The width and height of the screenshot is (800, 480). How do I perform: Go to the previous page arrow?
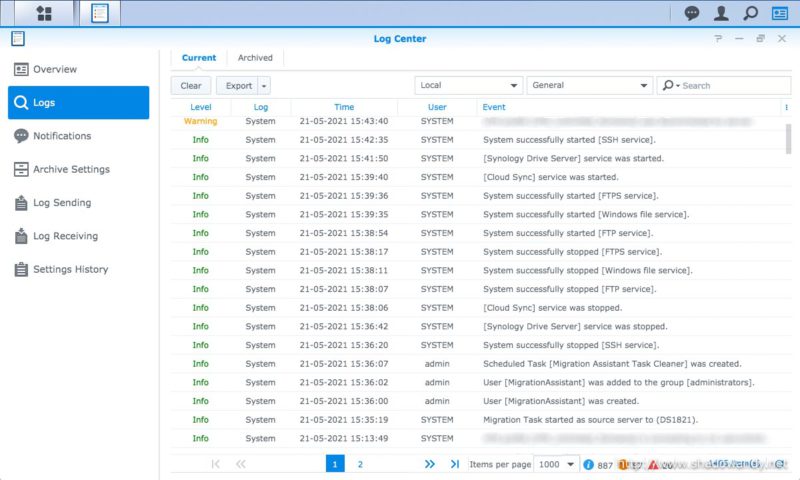[240, 464]
